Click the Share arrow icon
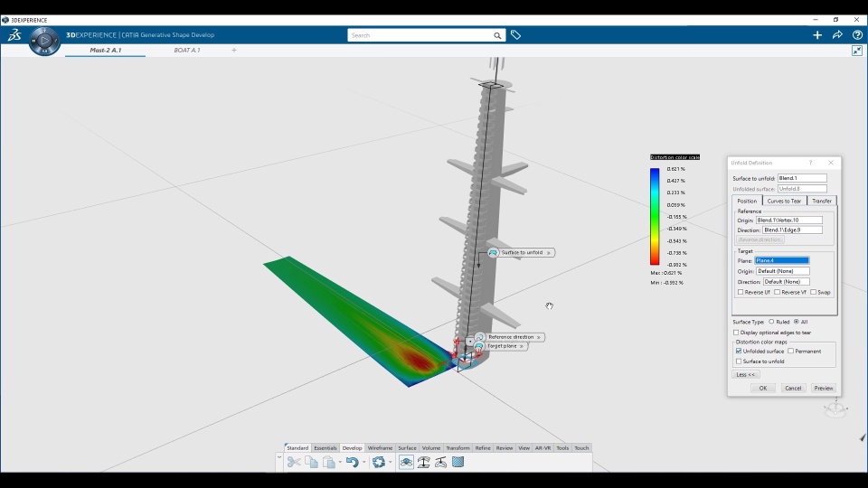The height and width of the screenshot is (488, 868). (837, 35)
